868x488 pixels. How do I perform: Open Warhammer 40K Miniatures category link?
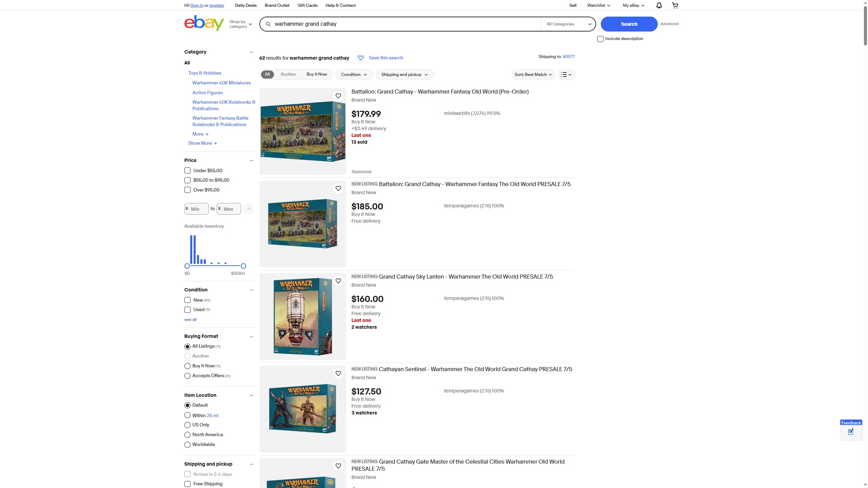pyautogui.click(x=221, y=83)
